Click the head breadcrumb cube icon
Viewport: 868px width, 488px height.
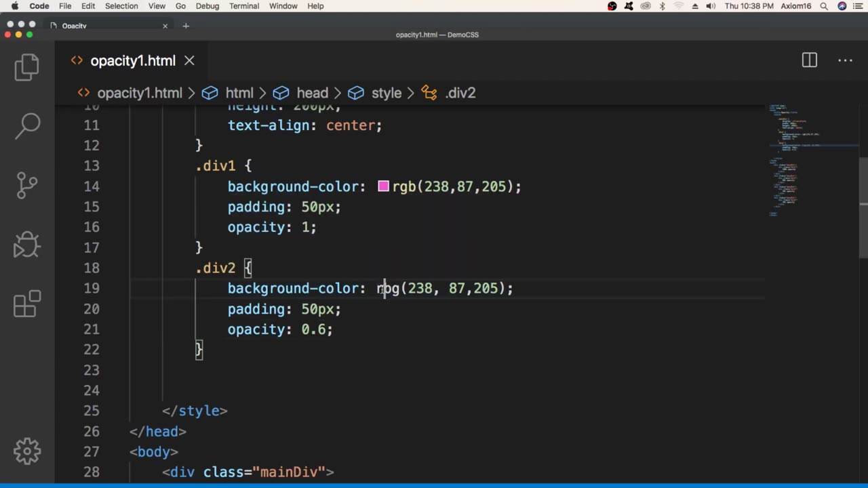click(x=281, y=93)
